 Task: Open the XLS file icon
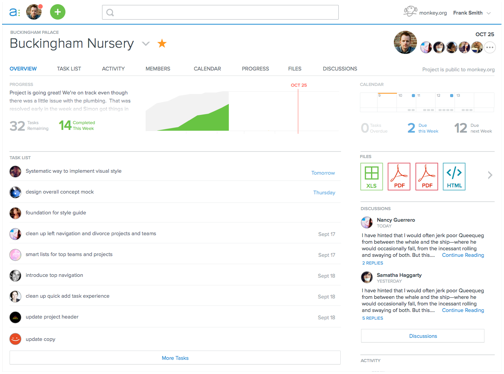[371, 177]
